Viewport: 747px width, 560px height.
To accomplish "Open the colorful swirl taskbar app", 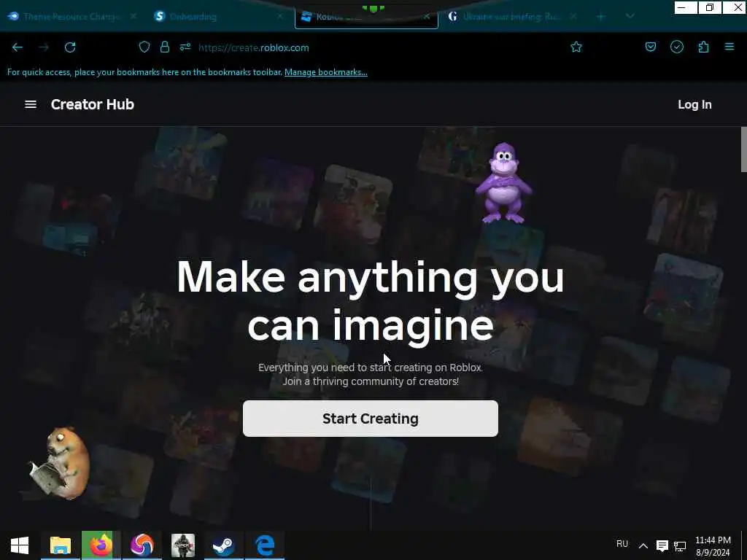I will [x=142, y=545].
